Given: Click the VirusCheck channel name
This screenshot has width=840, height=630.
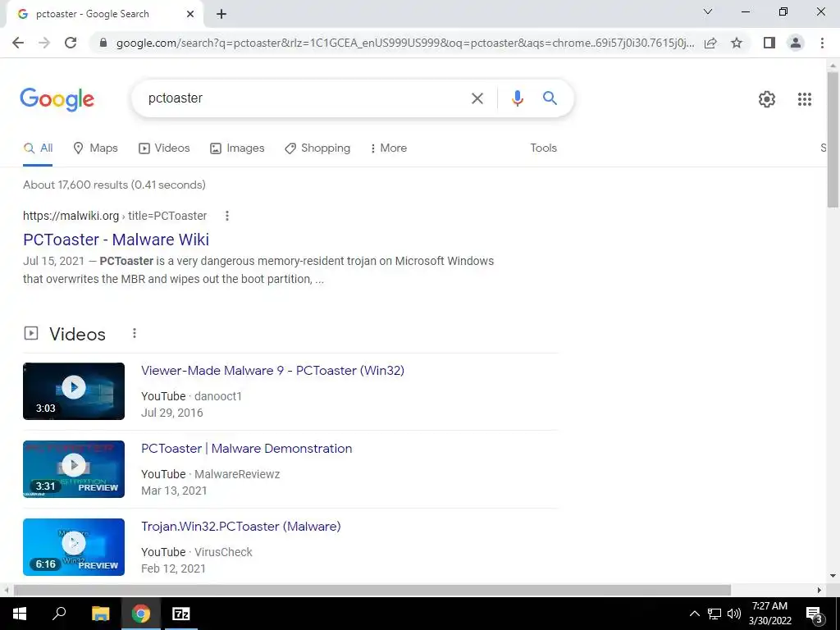Looking at the screenshot, I should coord(223,552).
